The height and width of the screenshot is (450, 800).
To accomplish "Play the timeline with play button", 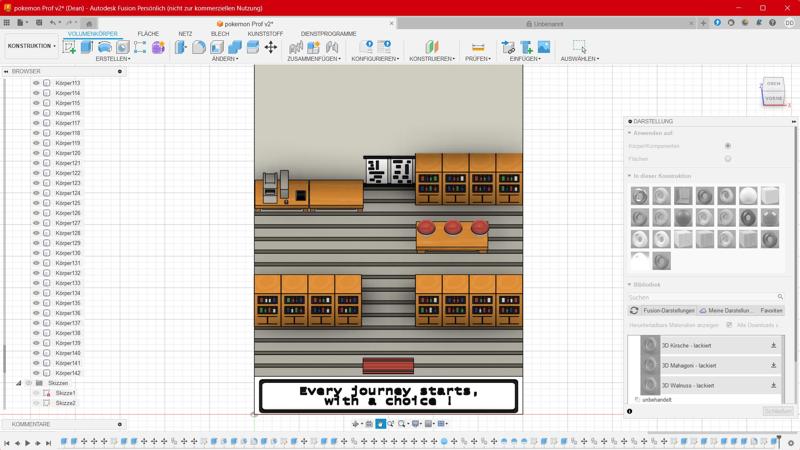I will coord(28,443).
